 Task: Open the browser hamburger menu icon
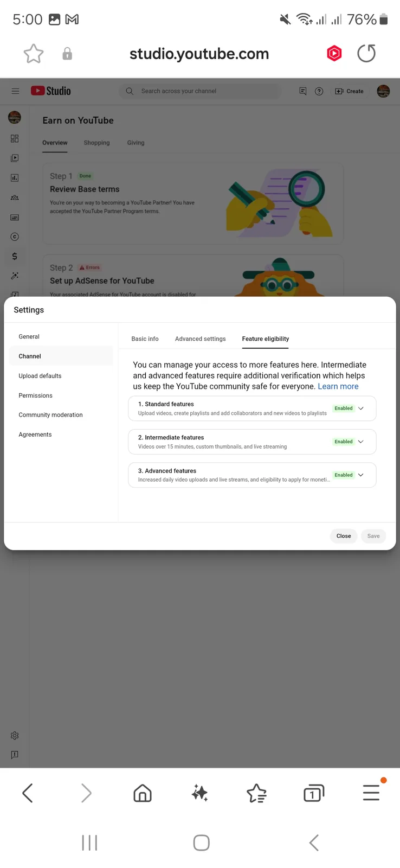coord(371,793)
